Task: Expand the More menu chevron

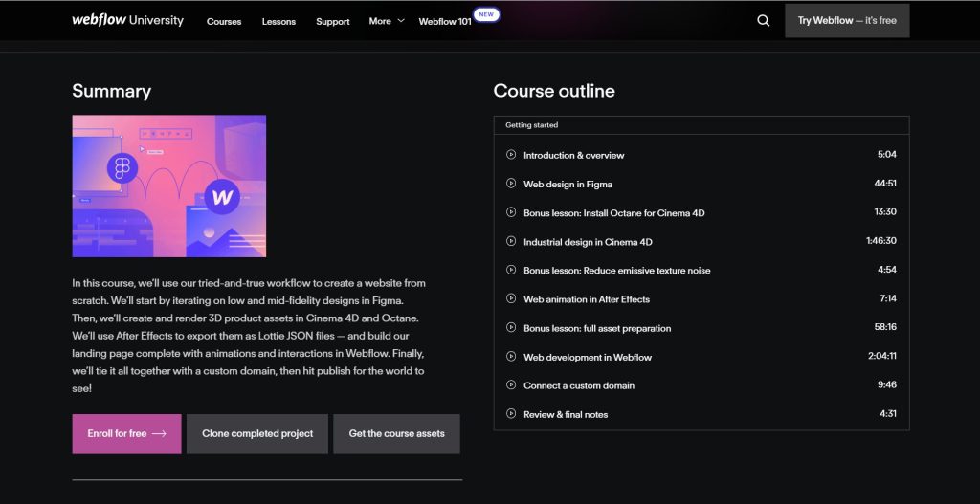Action: tap(401, 21)
